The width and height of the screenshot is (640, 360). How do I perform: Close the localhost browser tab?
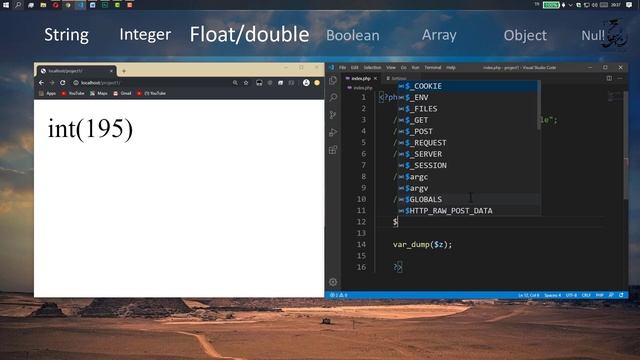point(111,71)
